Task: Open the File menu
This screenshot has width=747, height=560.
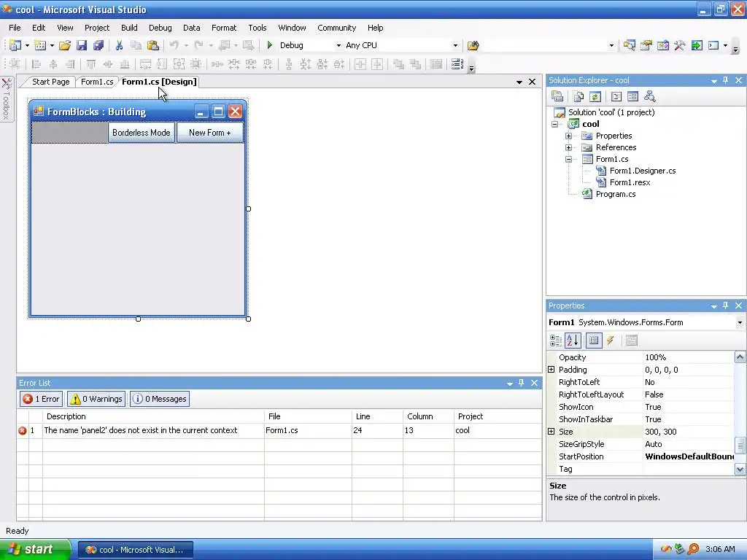Action: click(x=15, y=28)
